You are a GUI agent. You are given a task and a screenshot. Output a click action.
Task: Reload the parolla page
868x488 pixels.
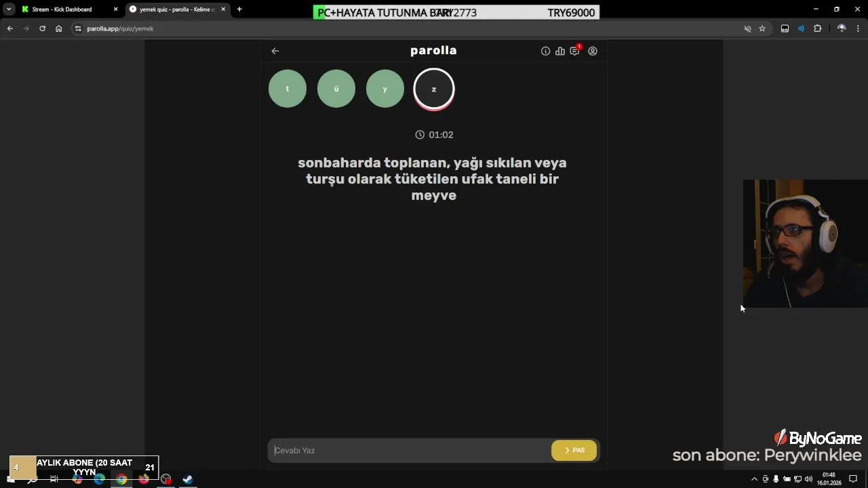tap(42, 28)
